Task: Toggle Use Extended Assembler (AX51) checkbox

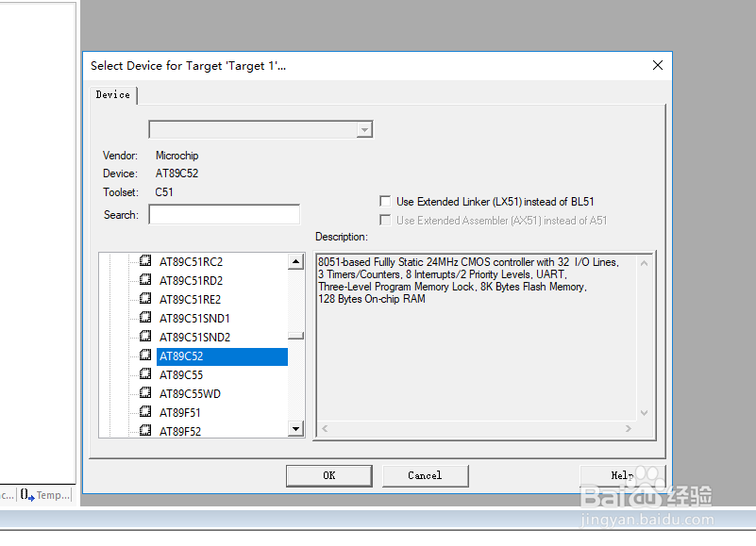Action: (385, 220)
